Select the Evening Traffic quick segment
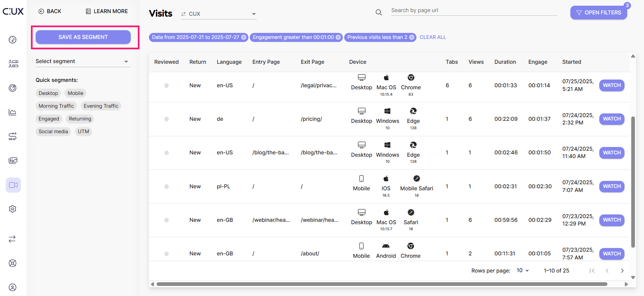 tap(101, 106)
